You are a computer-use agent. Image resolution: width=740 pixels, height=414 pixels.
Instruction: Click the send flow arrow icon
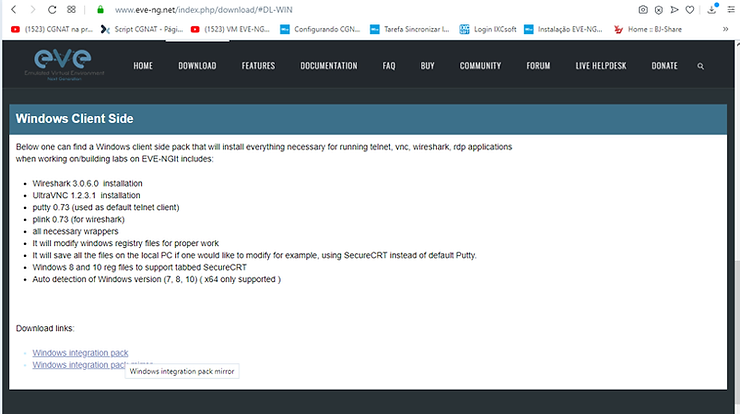click(674, 9)
